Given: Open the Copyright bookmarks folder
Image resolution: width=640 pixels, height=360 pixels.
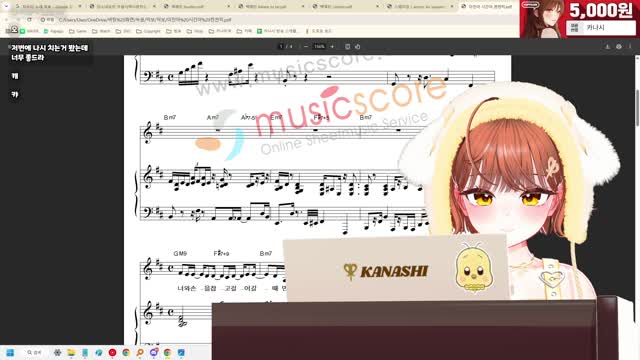Looking at the screenshot, I should [x=149, y=31].
